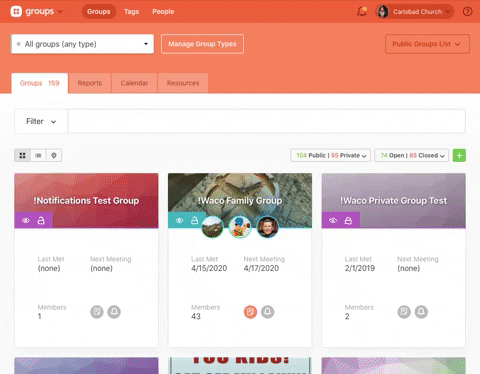Click the lock icon on !Waco Private Group Test
This screenshot has width=480, height=374.
point(348,220)
